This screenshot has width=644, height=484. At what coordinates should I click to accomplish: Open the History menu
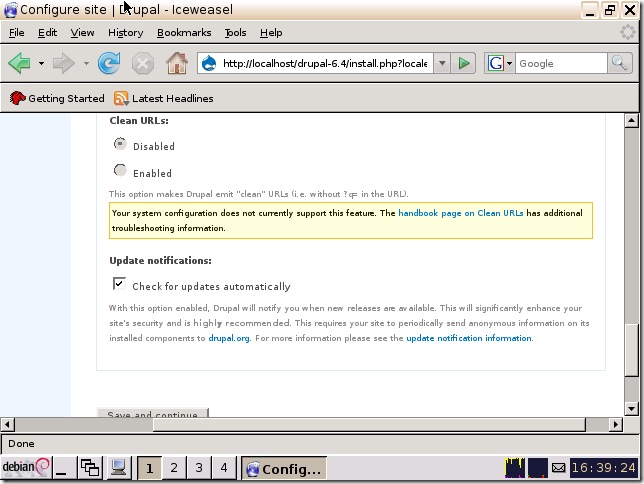126,32
